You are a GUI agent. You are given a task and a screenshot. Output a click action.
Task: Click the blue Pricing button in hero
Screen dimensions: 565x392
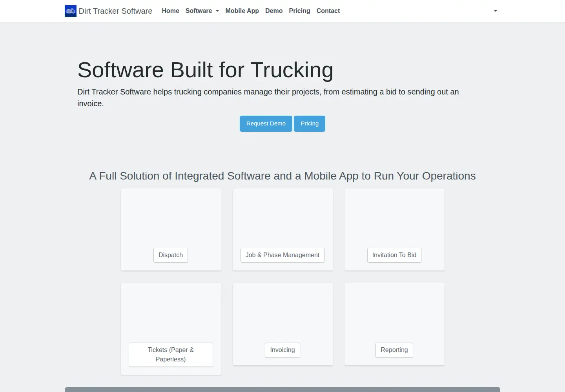point(310,123)
